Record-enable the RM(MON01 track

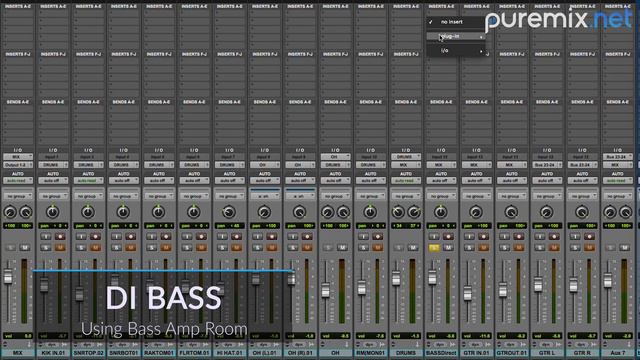pos(378,236)
